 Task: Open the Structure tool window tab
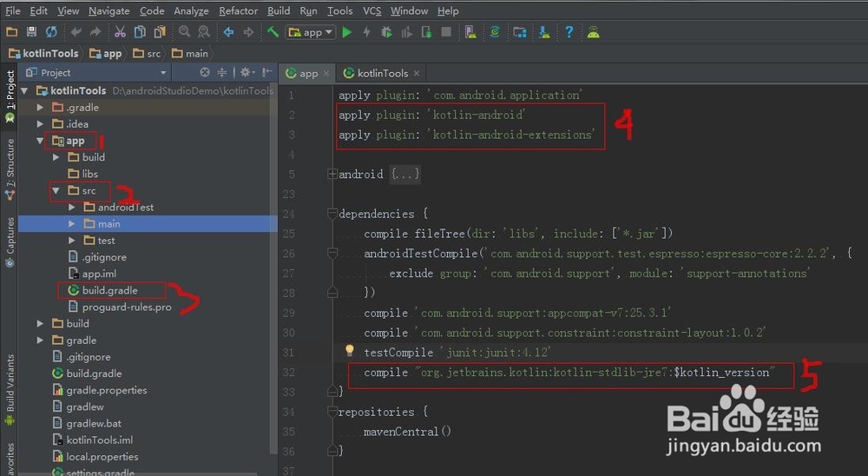tap(10, 169)
